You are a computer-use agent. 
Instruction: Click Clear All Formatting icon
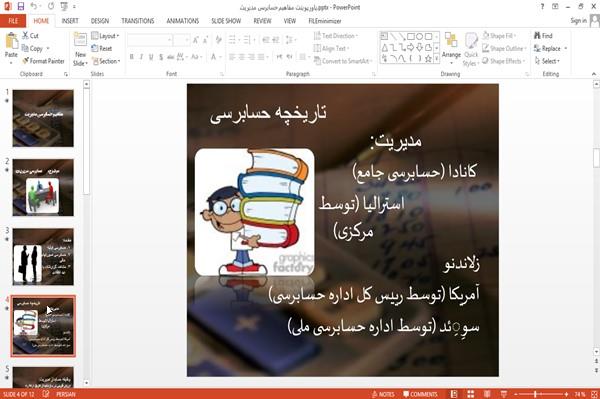(x=219, y=40)
